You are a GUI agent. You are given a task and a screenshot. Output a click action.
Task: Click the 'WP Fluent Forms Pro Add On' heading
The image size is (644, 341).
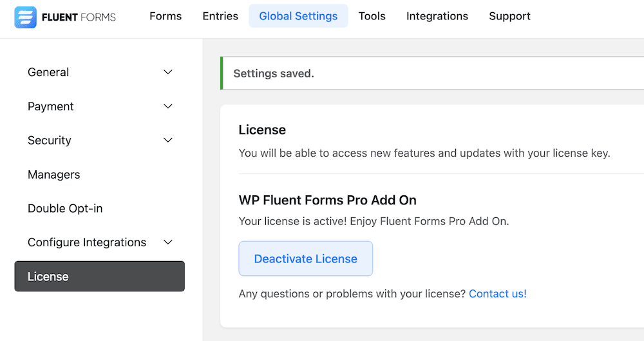pos(327,200)
